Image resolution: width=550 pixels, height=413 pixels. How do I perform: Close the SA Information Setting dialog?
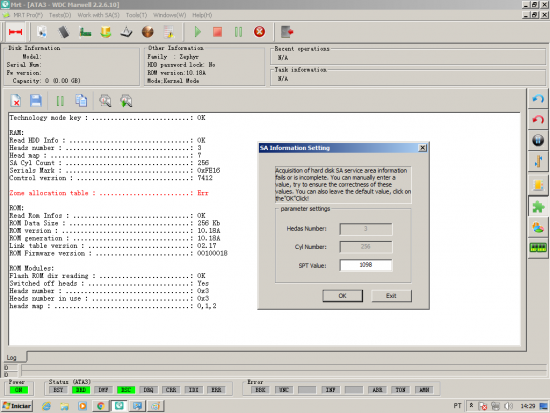[x=423, y=148]
